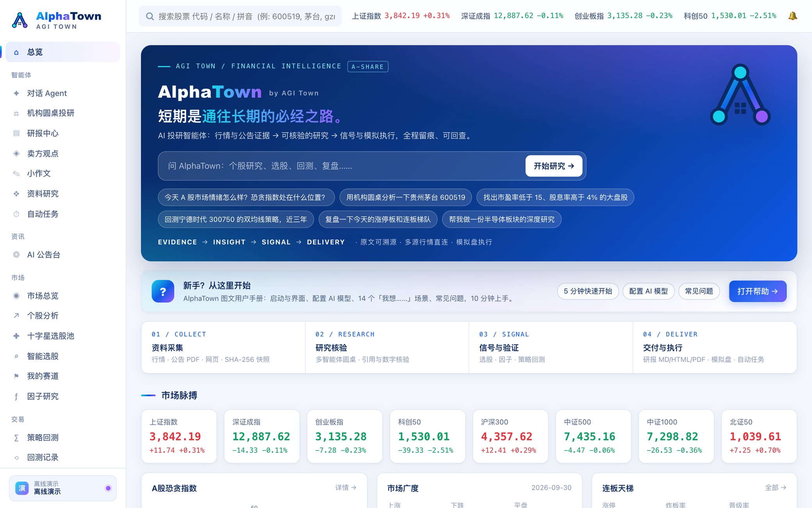The image size is (812, 508).
Task: Click the blue question mark help icon
Action: coord(163,291)
